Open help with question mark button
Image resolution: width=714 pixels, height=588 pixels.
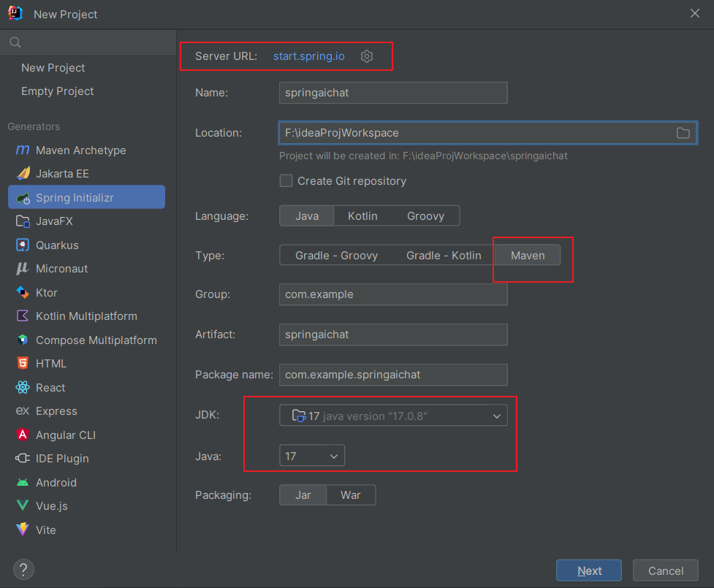click(23, 569)
